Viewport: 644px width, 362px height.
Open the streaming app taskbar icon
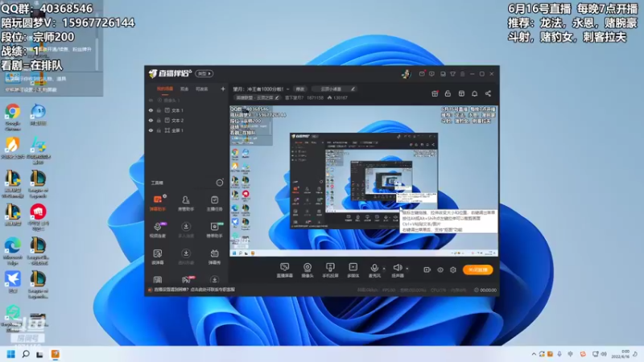(x=55, y=354)
